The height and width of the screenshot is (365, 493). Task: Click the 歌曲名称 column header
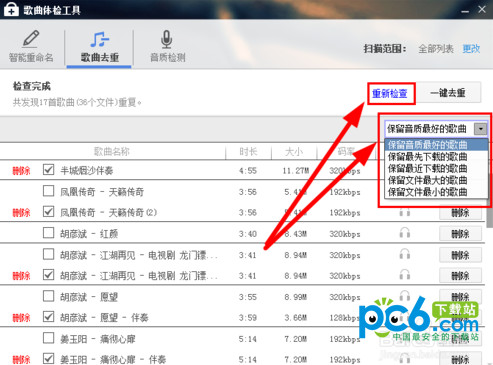(x=111, y=152)
